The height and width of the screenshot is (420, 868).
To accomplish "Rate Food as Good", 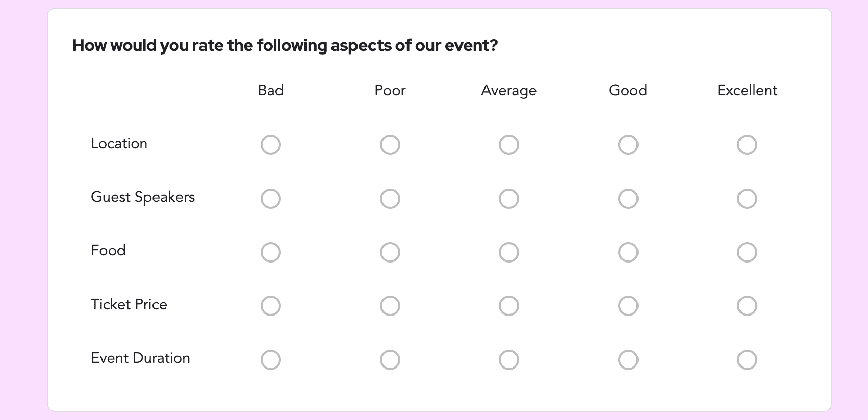I will (628, 252).
